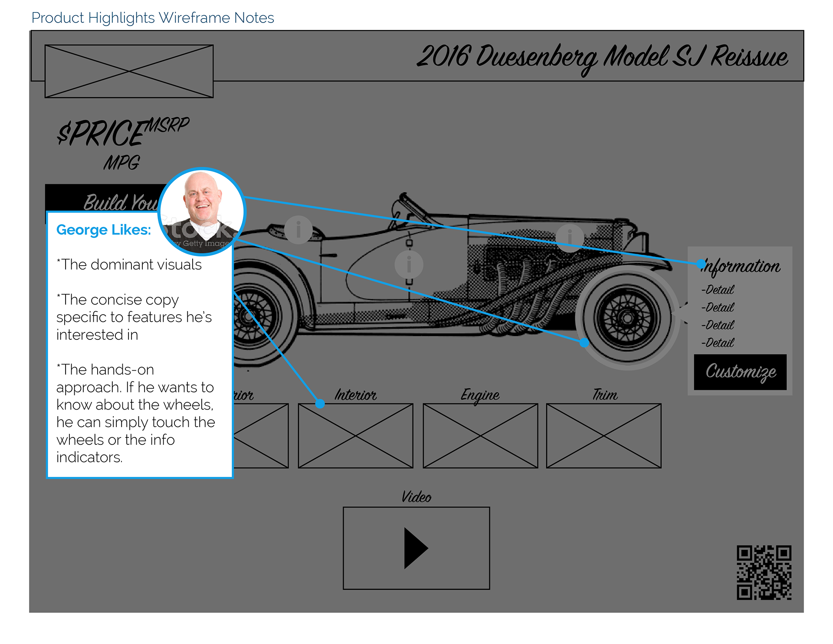Click the Trim label

coord(605,394)
